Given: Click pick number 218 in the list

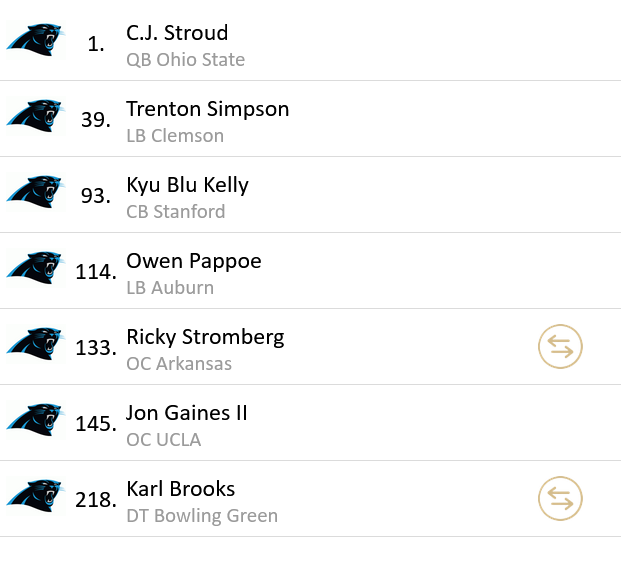Looking at the screenshot, I should point(96,500).
